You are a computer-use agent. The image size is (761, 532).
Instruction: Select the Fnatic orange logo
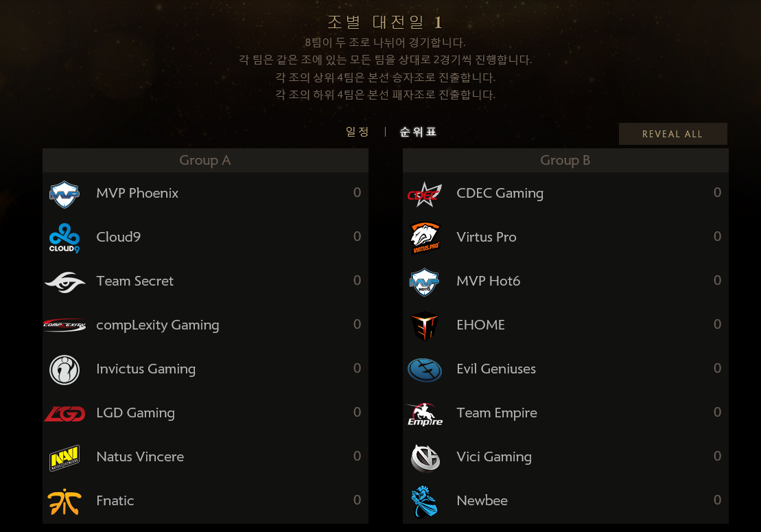click(x=65, y=502)
